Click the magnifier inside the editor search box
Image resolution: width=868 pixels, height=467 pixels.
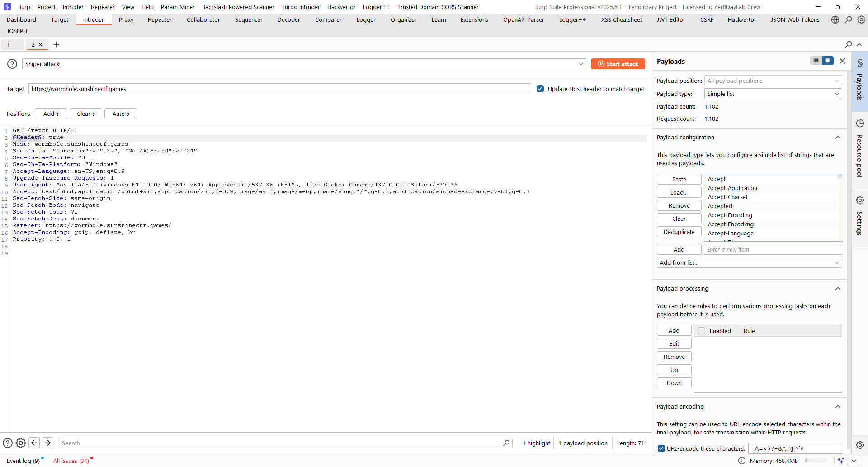[506, 443]
